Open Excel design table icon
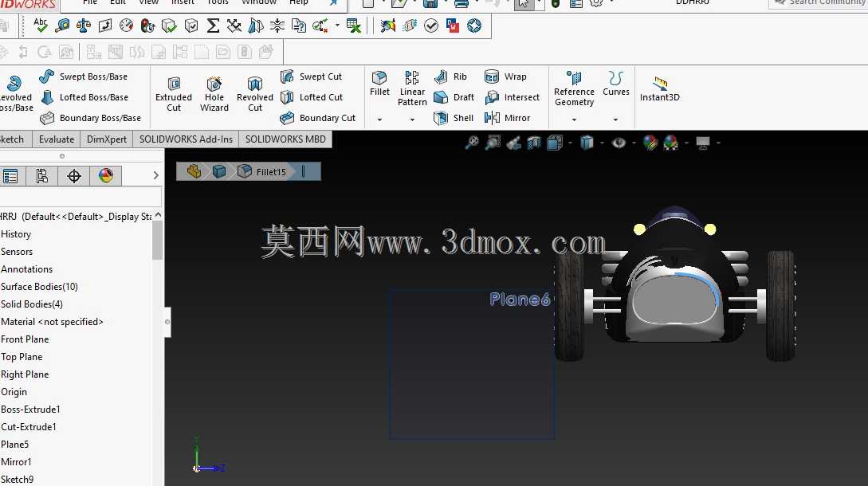 (x=353, y=25)
